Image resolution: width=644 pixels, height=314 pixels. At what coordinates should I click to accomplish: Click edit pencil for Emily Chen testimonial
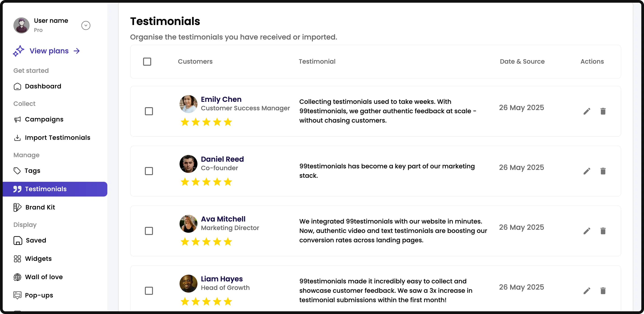587,111
